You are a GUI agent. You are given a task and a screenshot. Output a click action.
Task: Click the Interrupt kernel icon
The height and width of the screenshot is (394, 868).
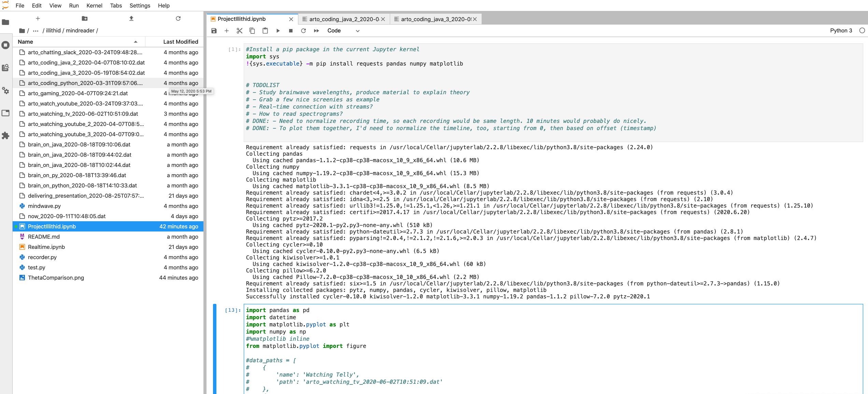tap(290, 30)
